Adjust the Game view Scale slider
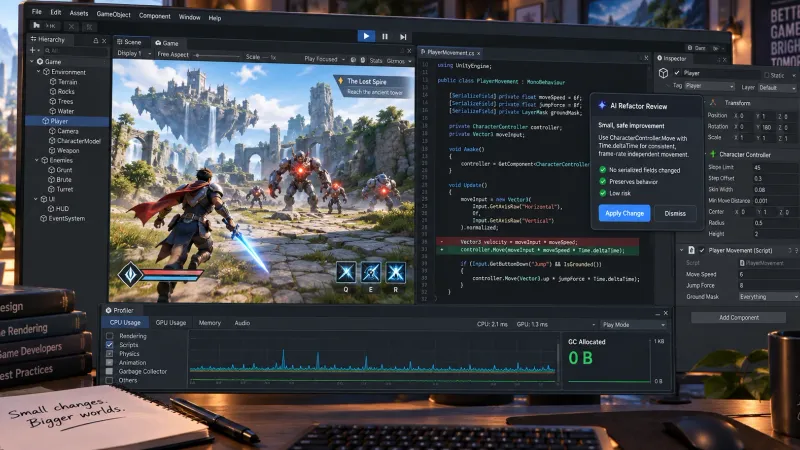Screen dimensions: 800x450 217,55
